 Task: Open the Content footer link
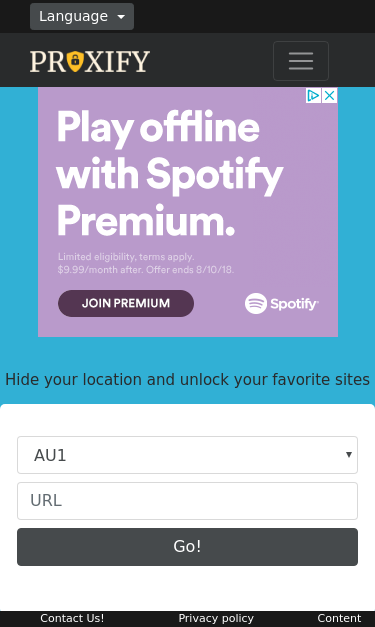pyautogui.click(x=339, y=618)
